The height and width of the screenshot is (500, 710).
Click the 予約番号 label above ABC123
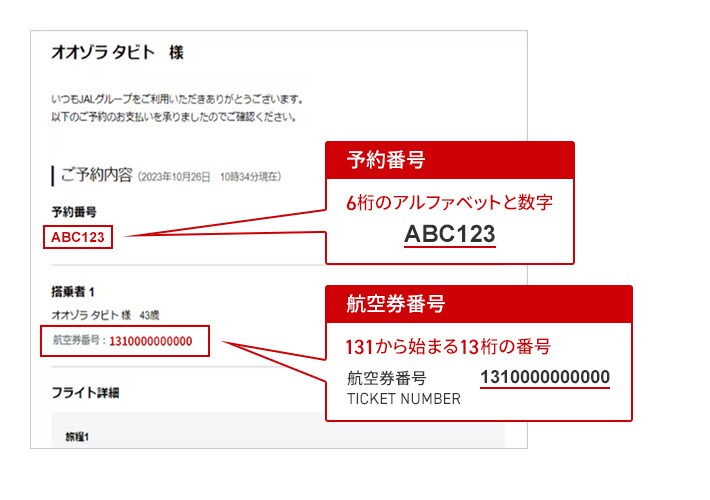point(74,212)
